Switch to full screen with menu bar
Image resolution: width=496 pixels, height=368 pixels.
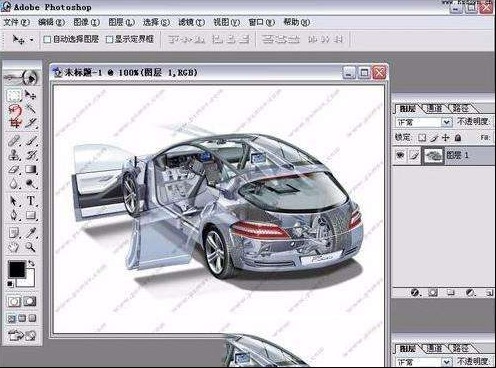22,318
